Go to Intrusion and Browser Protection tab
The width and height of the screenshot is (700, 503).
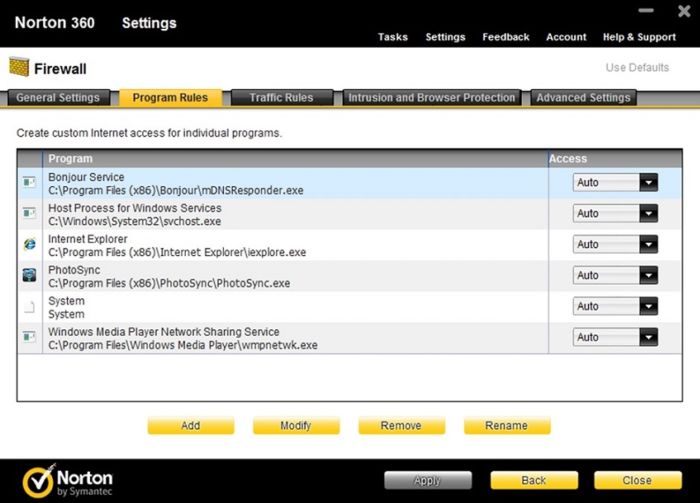pos(432,97)
